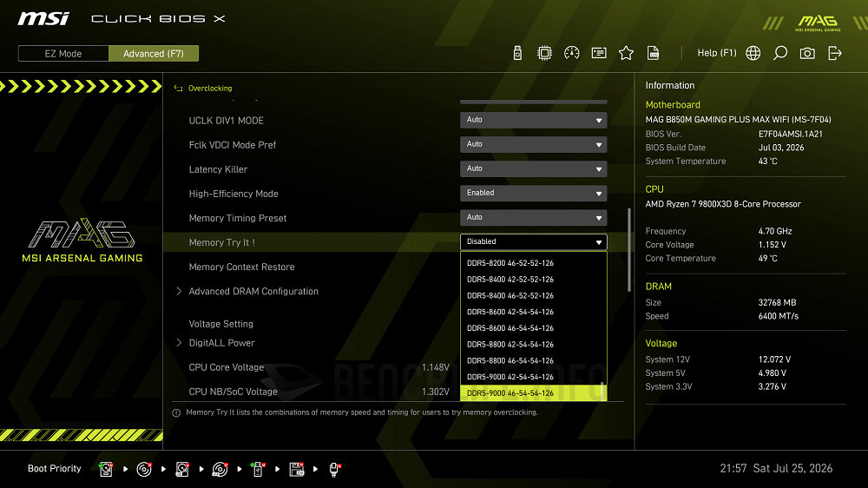This screenshot has height=488, width=868.
Task: Open Favorites star icon
Action: pyautogui.click(x=626, y=53)
